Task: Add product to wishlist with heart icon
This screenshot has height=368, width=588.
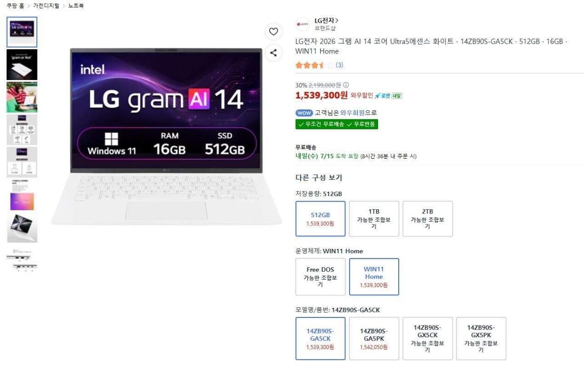Action: (273, 32)
